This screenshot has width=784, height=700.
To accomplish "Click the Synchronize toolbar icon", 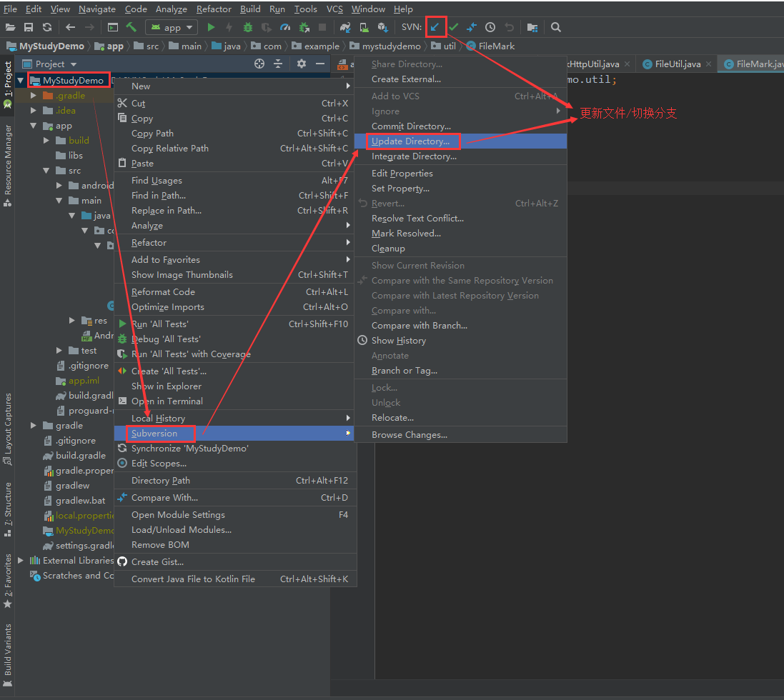I will [x=47, y=27].
